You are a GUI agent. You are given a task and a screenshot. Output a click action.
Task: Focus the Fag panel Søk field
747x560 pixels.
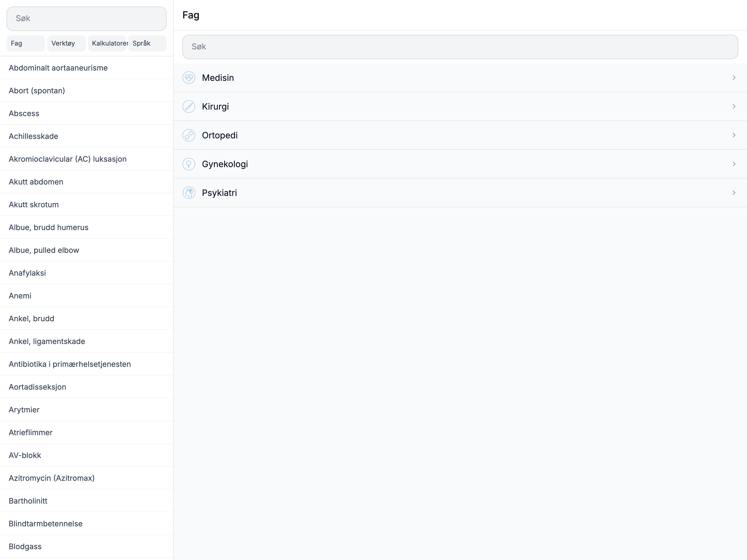pyautogui.click(x=460, y=47)
